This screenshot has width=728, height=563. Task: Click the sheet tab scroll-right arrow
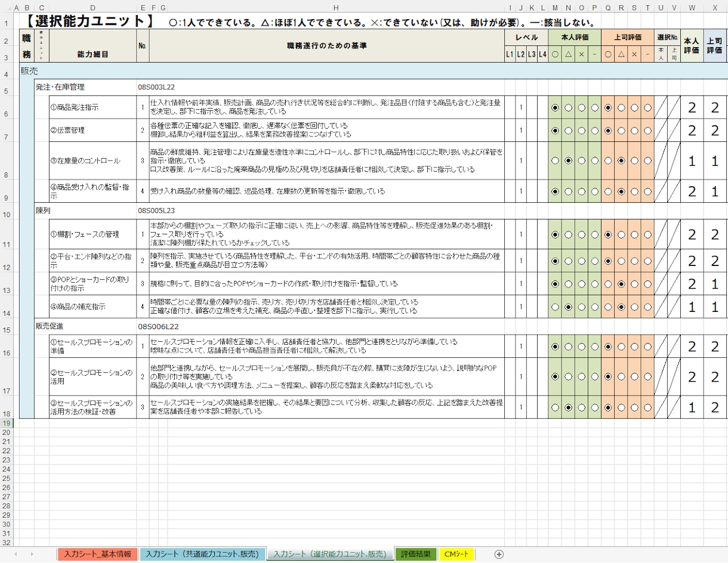tap(32, 555)
